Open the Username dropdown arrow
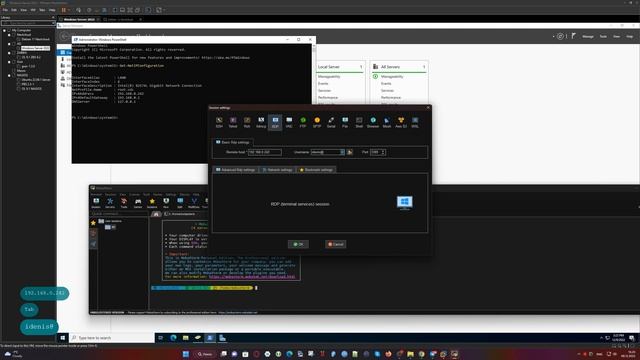 [342, 152]
